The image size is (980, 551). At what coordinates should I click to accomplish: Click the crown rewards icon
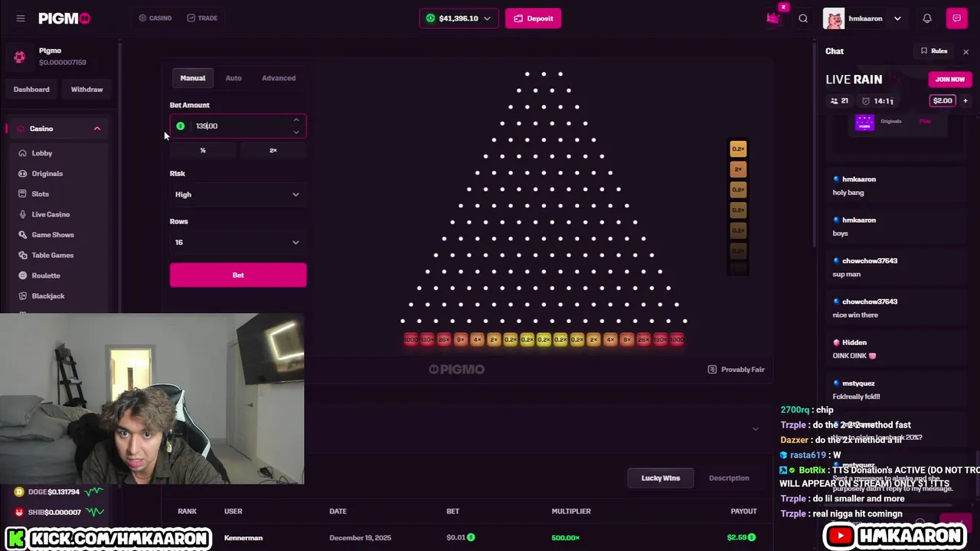(x=773, y=18)
